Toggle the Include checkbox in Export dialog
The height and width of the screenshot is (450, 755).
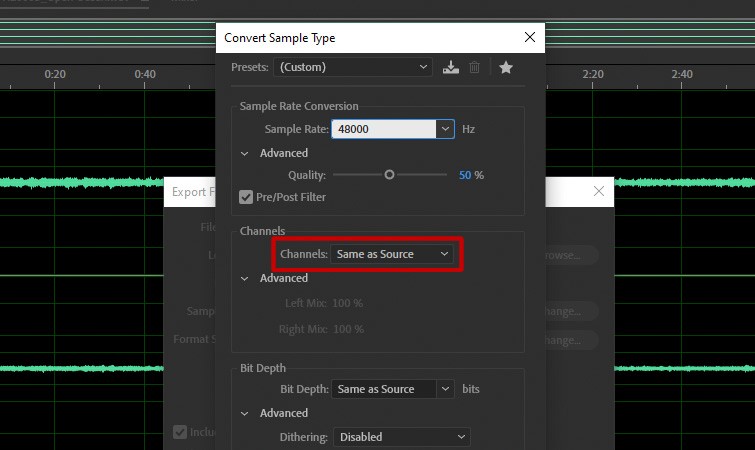pos(180,432)
